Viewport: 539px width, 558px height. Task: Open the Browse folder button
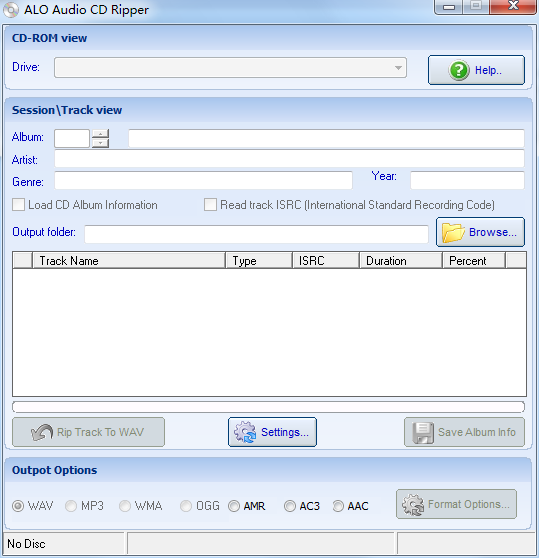(480, 232)
